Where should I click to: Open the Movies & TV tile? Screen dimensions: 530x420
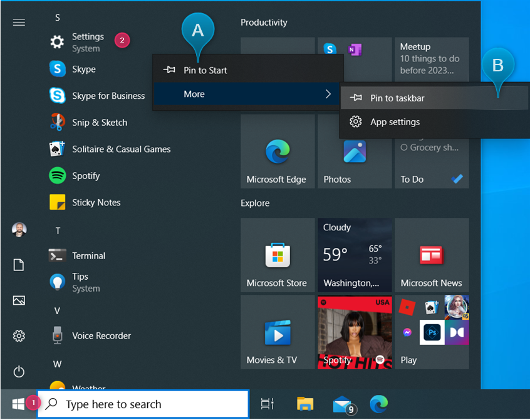[278, 332]
